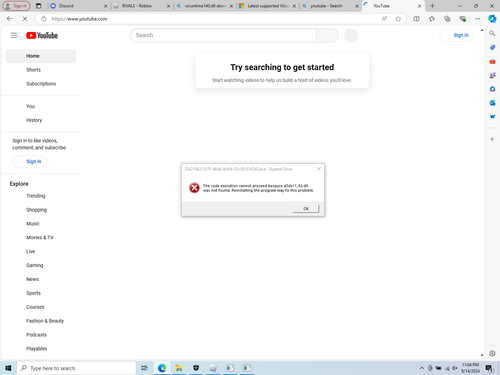Open Playables under Explore

coord(41,349)
